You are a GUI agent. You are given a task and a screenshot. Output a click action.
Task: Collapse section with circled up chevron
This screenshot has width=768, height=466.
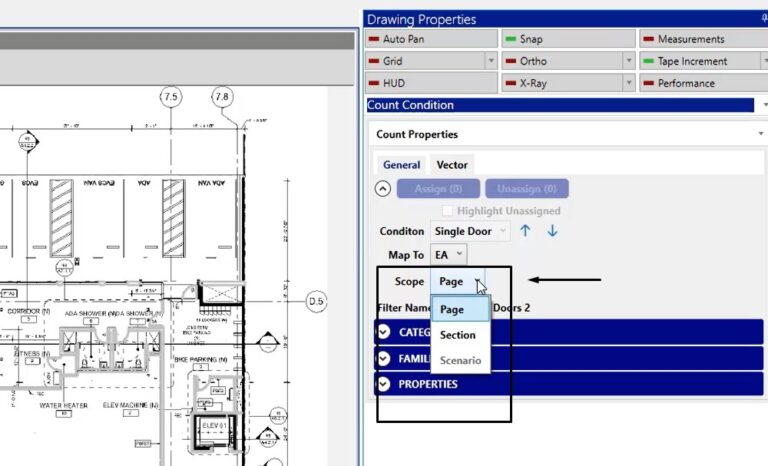(383, 189)
